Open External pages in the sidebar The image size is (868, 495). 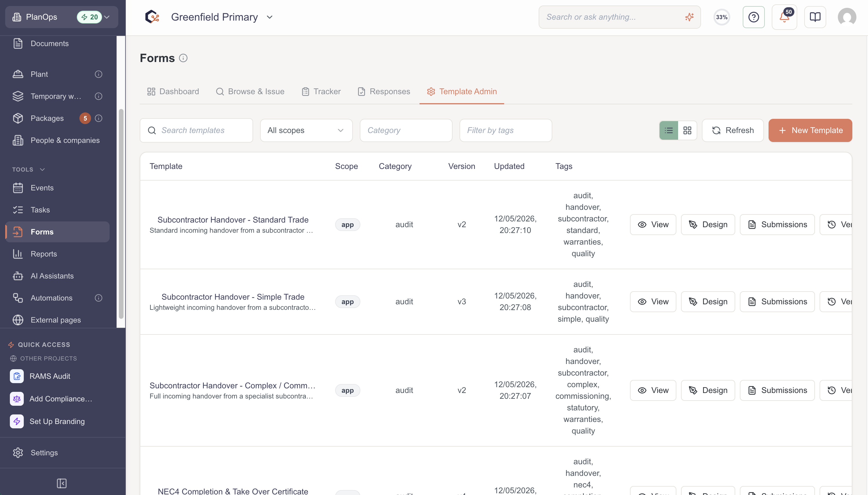tap(58, 320)
